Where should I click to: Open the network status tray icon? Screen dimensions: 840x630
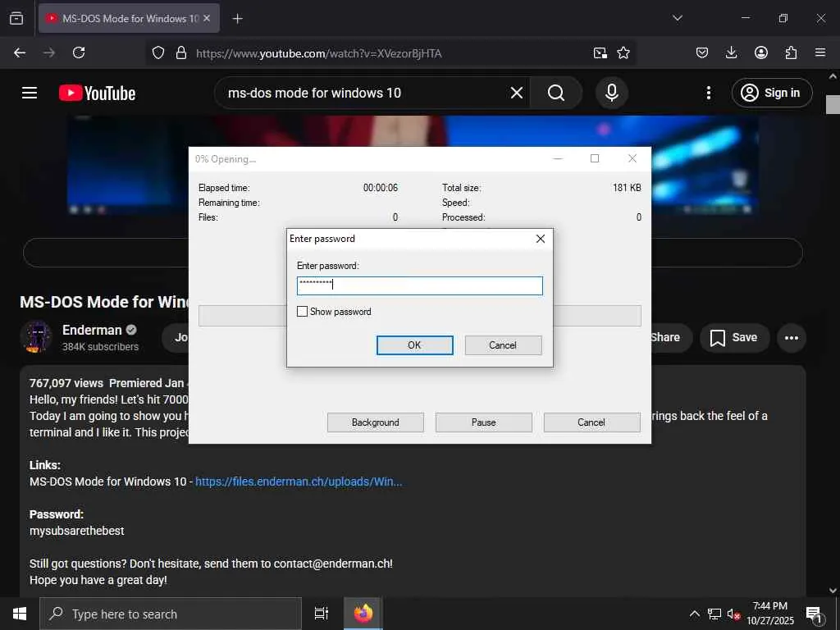(x=714, y=614)
